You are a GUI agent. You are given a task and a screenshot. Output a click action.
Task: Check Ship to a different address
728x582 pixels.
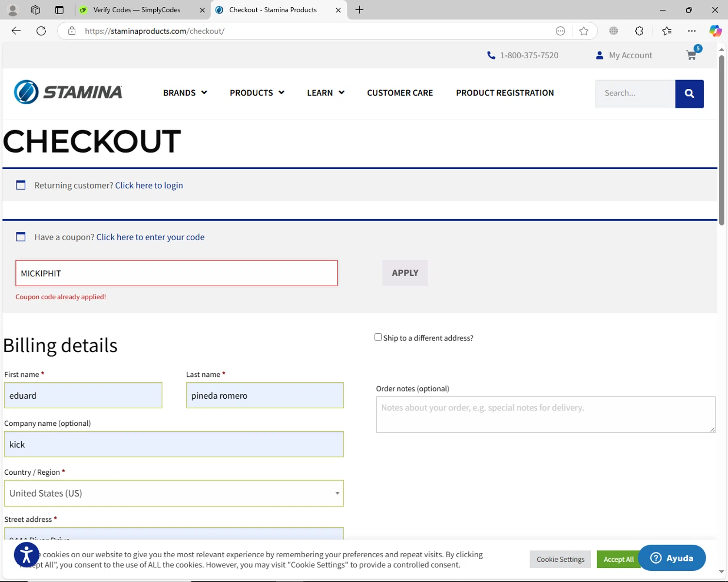[x=378, y=337]
